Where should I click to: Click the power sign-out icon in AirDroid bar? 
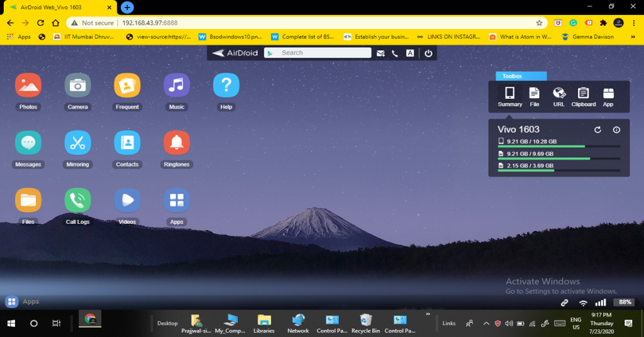point(428,53)
